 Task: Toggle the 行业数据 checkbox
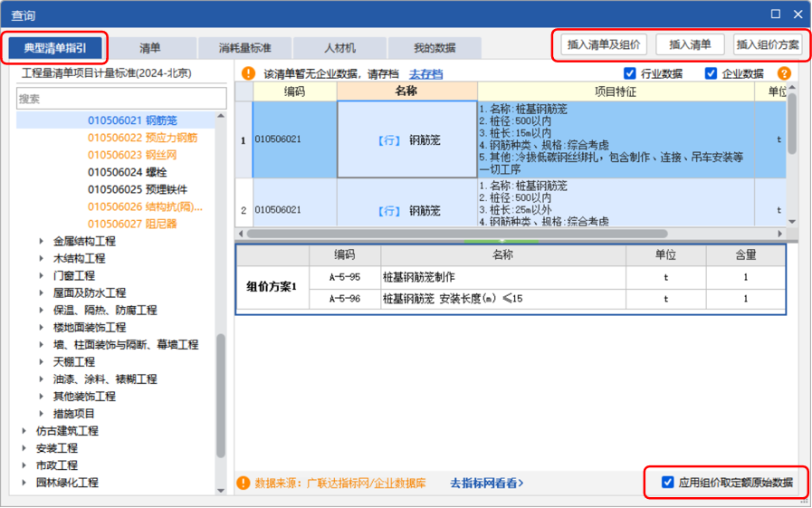[630, 73]
